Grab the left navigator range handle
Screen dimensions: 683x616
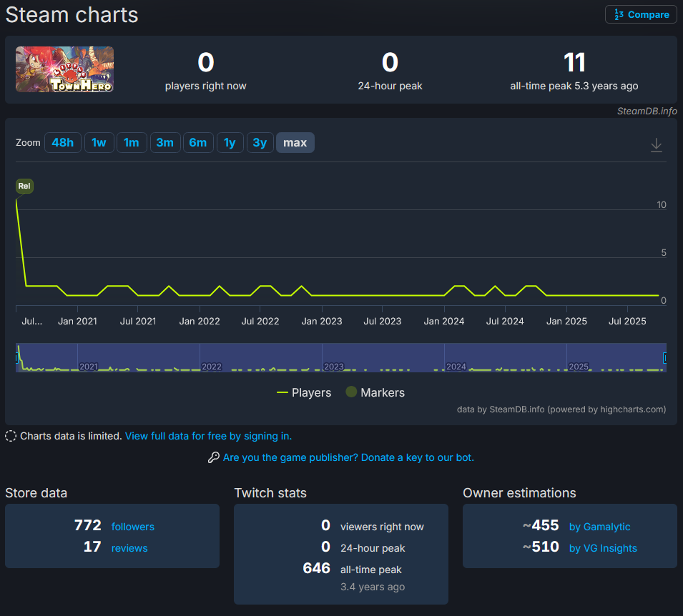[17, 358]
